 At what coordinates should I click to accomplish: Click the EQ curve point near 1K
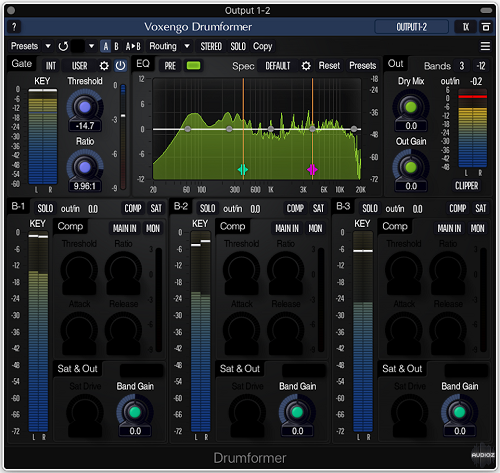tap(271, 129)
